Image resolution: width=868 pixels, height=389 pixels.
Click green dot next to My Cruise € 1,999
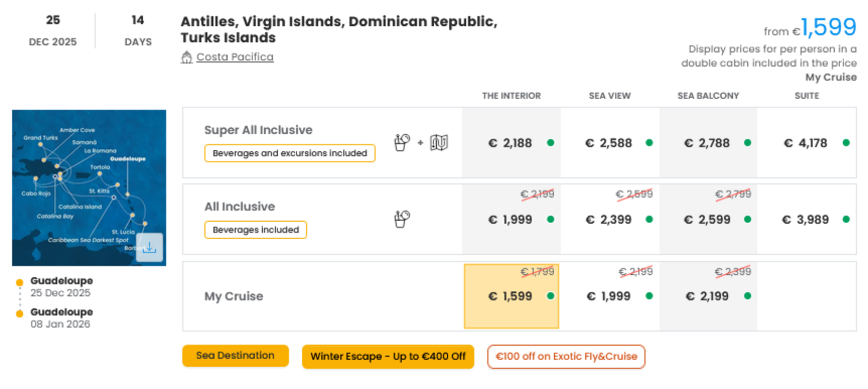tap(649, 296)
